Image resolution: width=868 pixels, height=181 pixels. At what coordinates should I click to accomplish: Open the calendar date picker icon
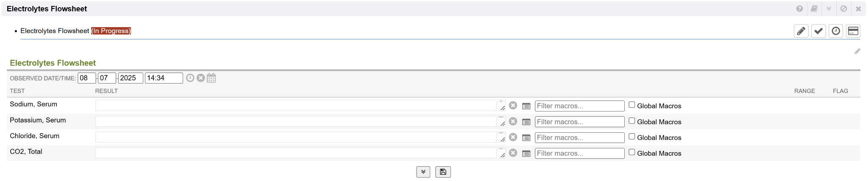tap(211, 78)
